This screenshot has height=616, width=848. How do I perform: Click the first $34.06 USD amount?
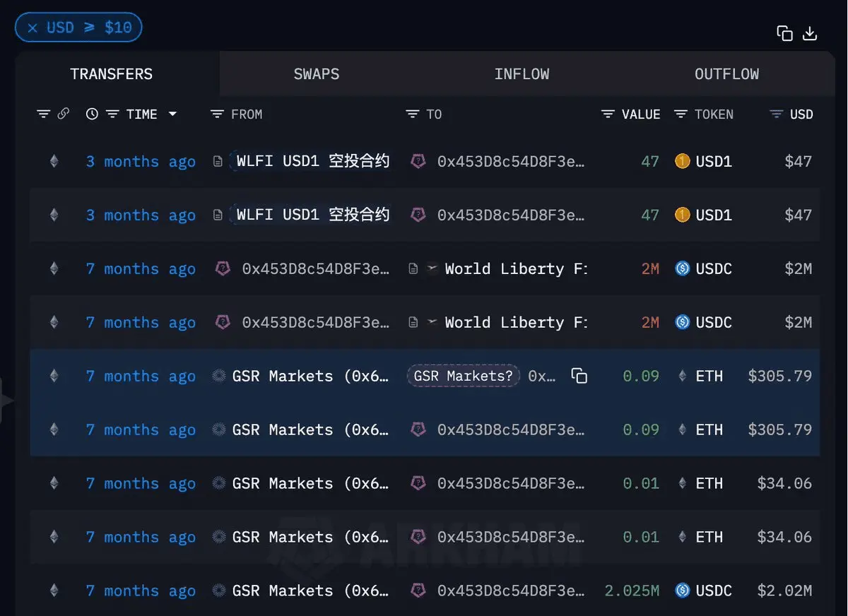tap(784, 484)
